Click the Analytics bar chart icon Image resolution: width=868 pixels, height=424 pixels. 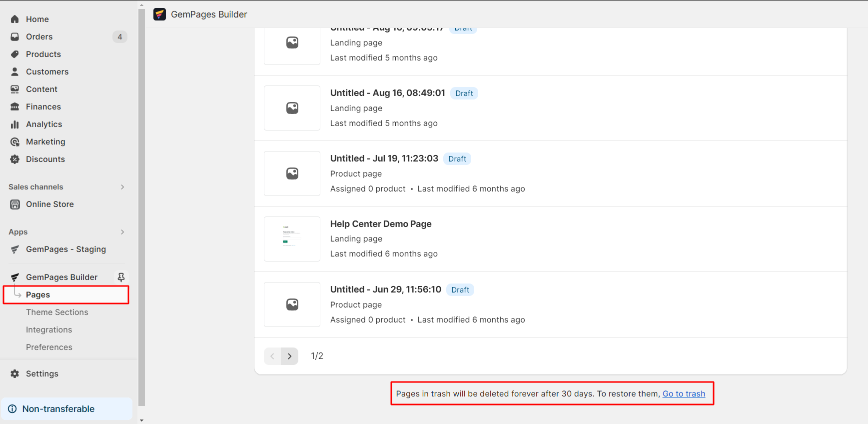(15, 124)
